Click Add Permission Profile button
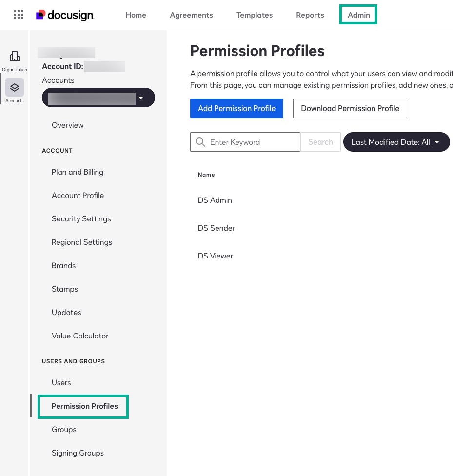The height and width of the screenshot is (476, 453). tap(236, 108)
